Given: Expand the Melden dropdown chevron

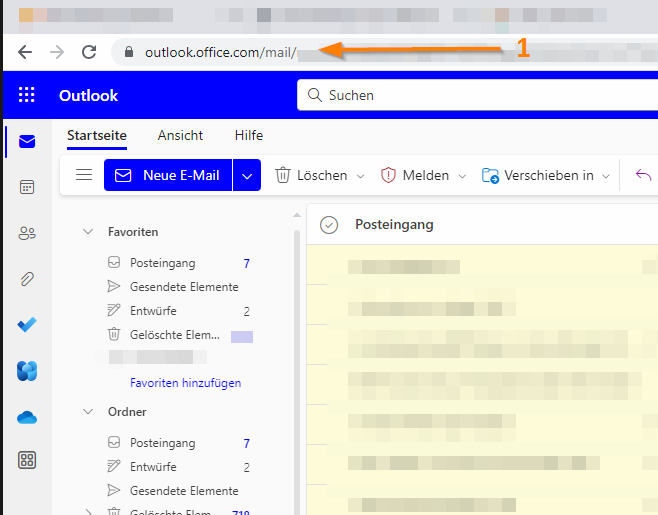Looking at the screenshot, I should [462, 176].
